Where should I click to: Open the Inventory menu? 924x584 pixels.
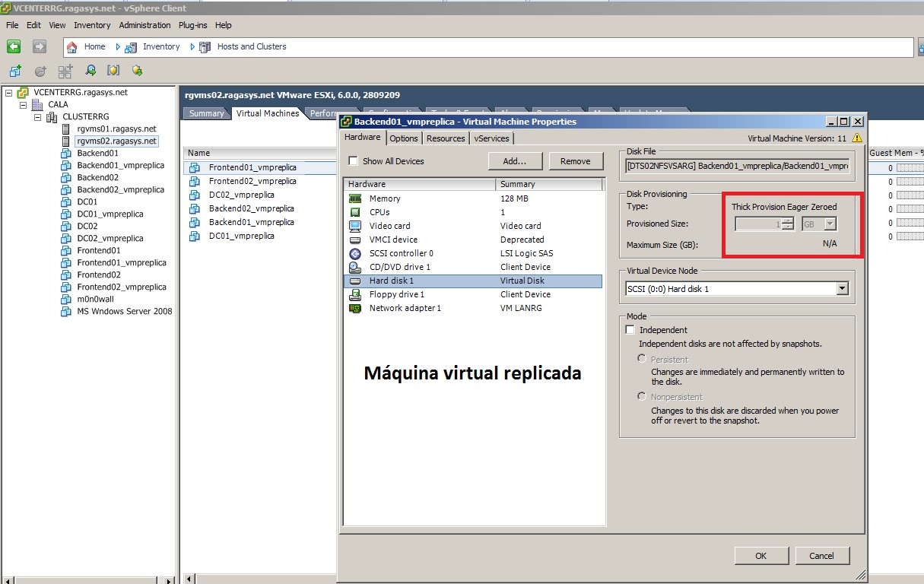tap(92, 25)
